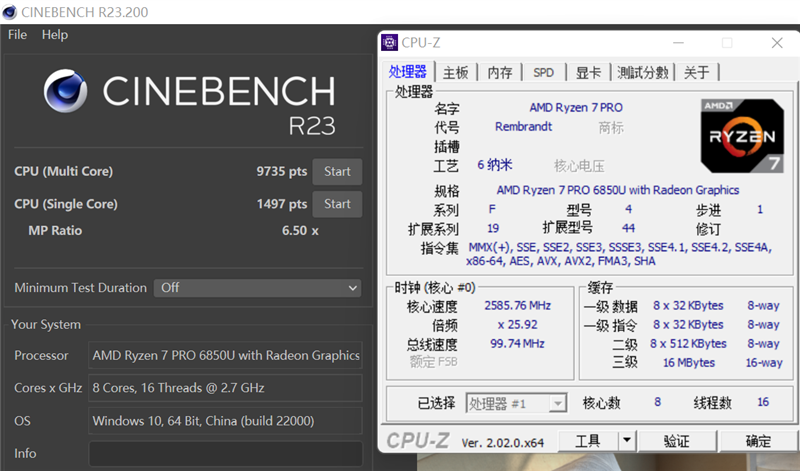Click the Ver. 2.02.0.x64 version text
Image resolution: width=800 pixels, height=471 pixels.
point(503,442)
